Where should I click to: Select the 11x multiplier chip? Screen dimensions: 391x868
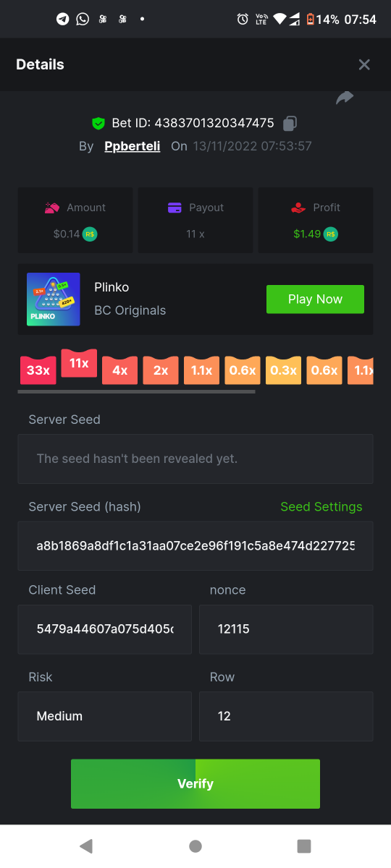click(79, 363)
